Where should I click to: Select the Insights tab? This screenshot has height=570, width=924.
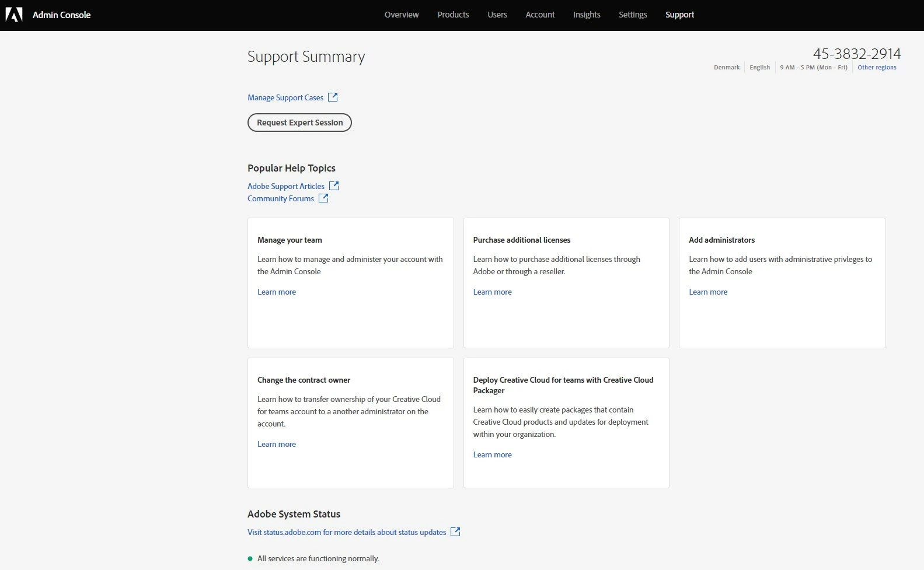587,15
